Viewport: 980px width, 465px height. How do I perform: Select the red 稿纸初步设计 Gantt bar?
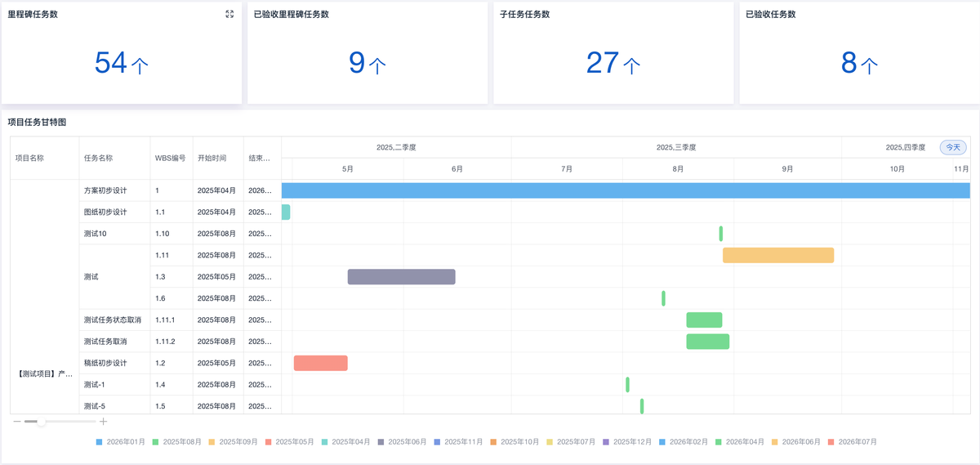[x=321, y=363]
